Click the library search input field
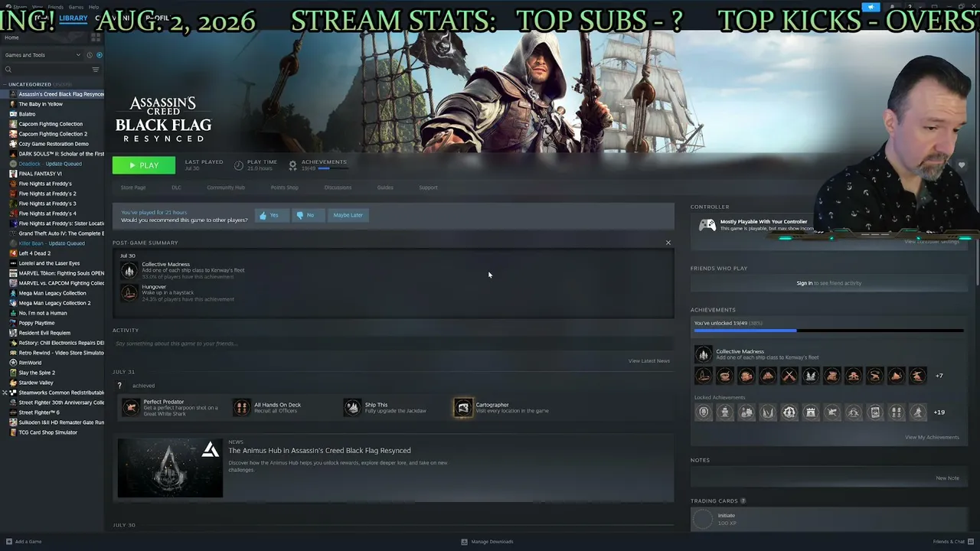 click(51, 70)
